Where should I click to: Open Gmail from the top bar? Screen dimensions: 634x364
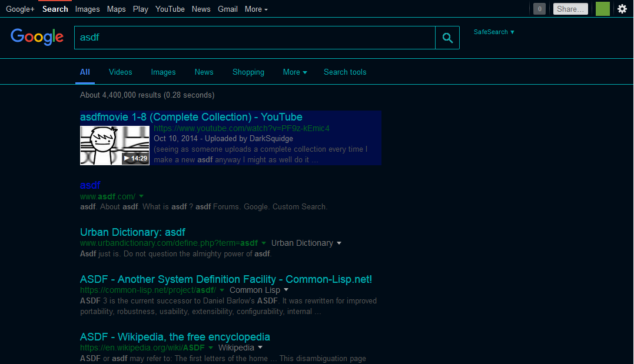228,9
